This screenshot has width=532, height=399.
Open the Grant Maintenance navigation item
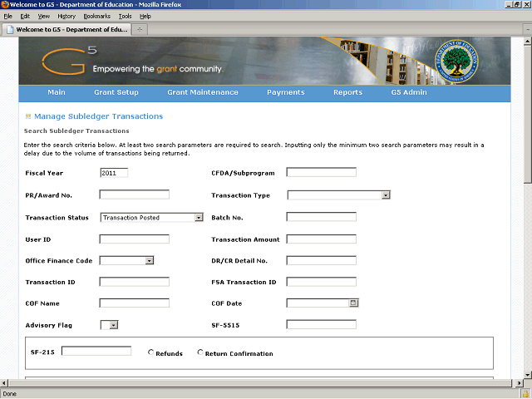point(203,92)
